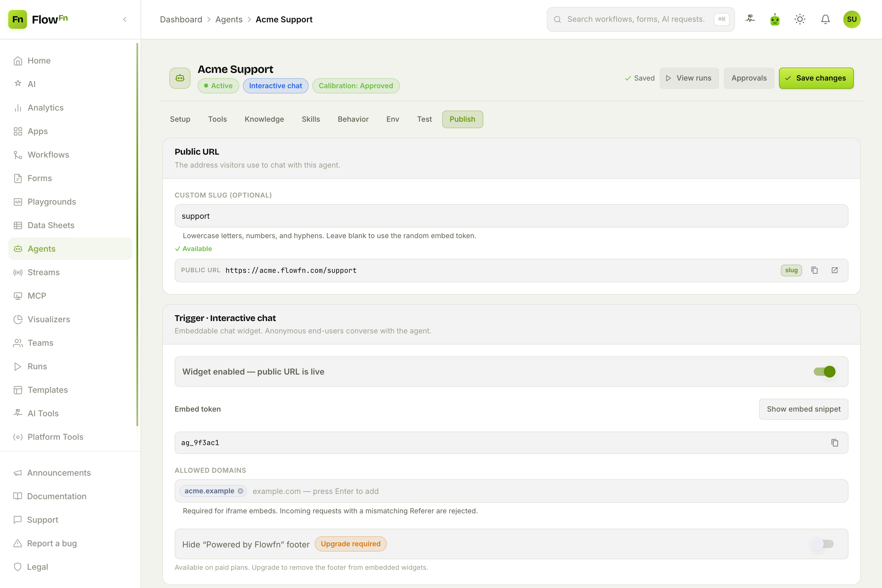Open Platform Tools in the sidebar
Viewport: 882px width, 588px height.
[x=70, y=437]
